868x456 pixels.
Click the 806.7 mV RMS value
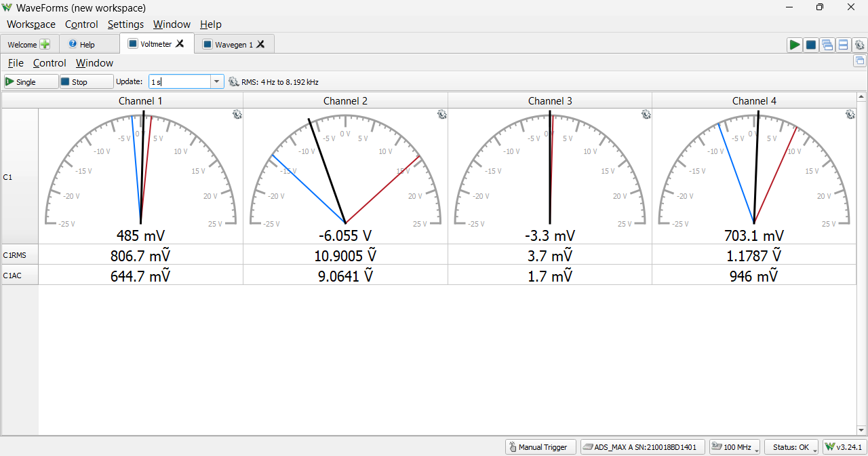tap(140, 256)
